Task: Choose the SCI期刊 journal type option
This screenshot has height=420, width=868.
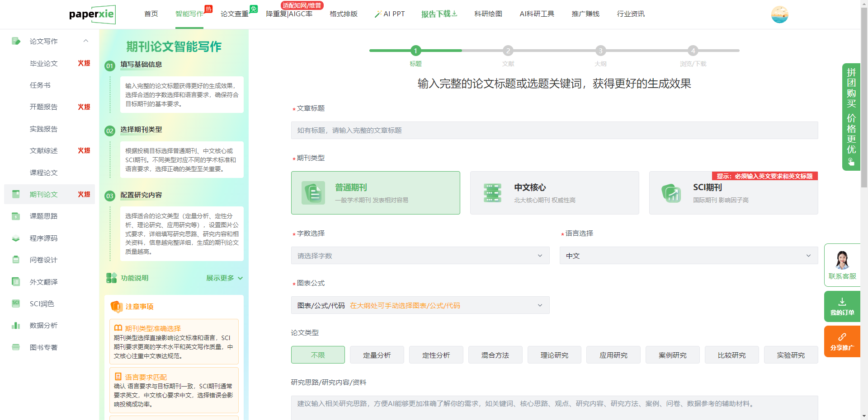Action: coord(733,193)
